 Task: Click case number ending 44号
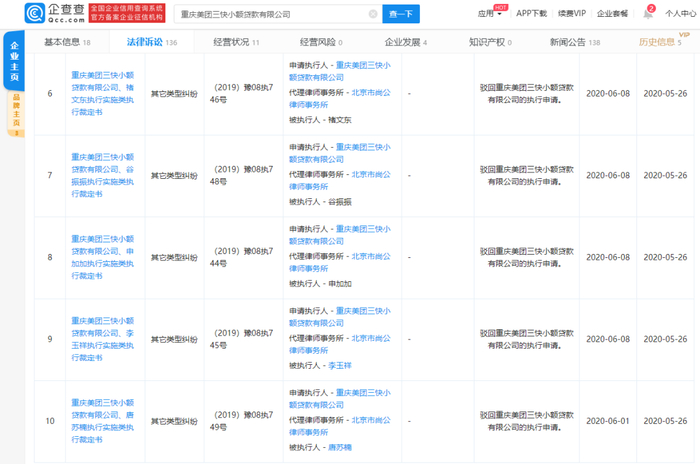(242, 257)
